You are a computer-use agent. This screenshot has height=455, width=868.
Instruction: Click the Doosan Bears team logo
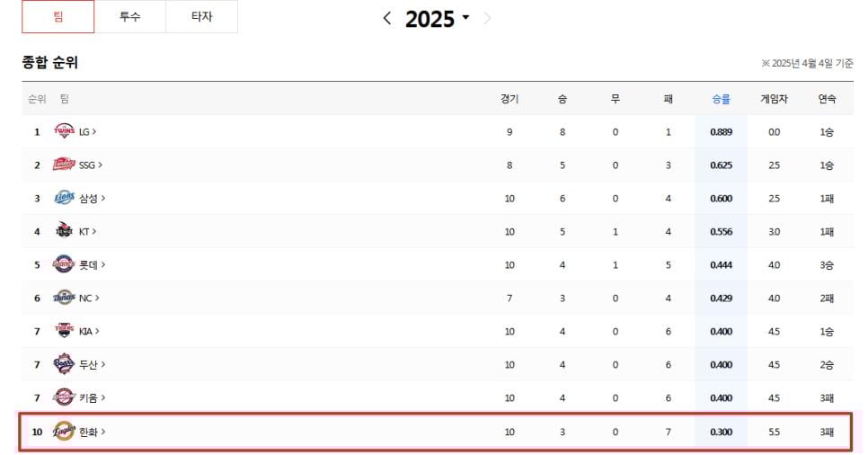tap(65, 364)
